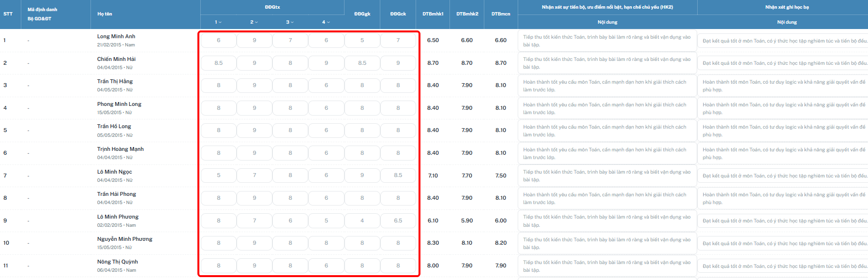Select student name Nguyễn Minh Phương

tap(124, 239)
